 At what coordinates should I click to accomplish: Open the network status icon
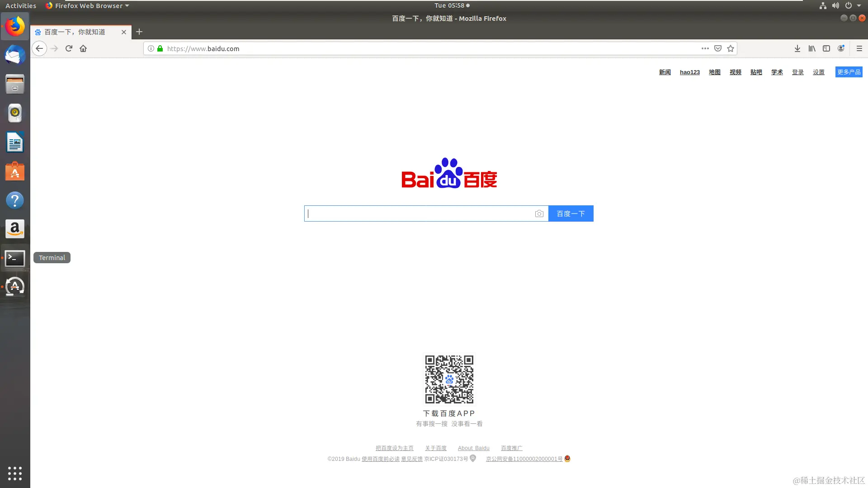(x=823, y=5)
